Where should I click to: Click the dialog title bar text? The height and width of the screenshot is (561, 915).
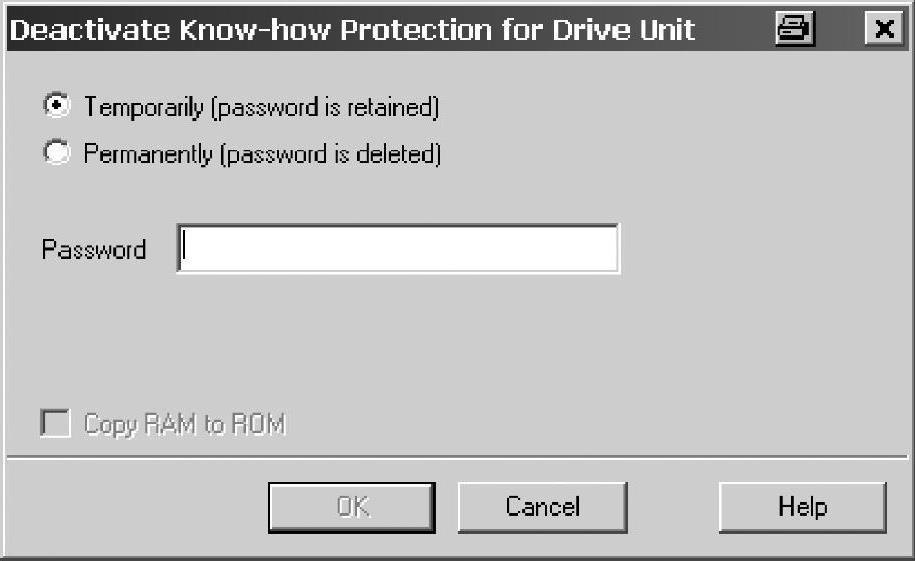352,29
